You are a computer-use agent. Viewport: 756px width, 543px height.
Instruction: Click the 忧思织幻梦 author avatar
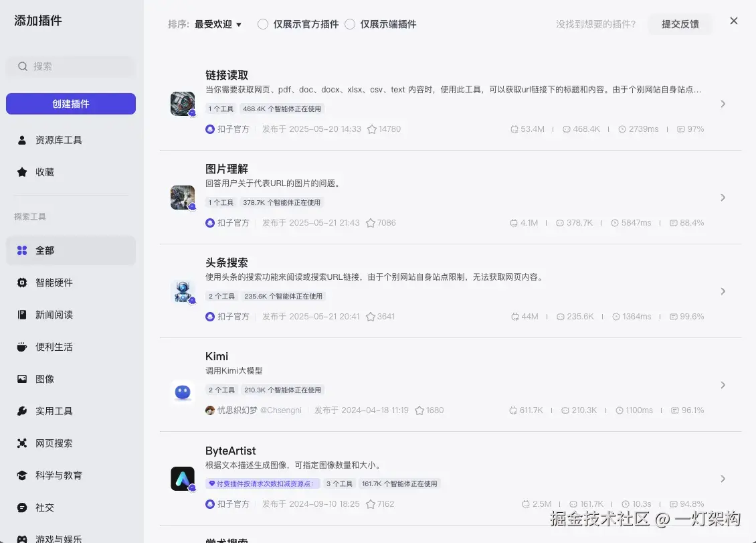(x=209, y=410)
